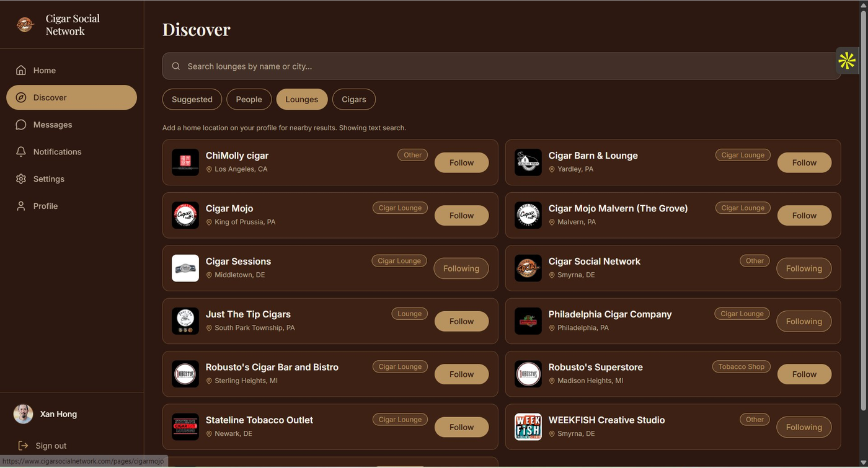The image size is (868, 468).
Task: Switch to the Suggested filter tab
Action: pos(192,99)
